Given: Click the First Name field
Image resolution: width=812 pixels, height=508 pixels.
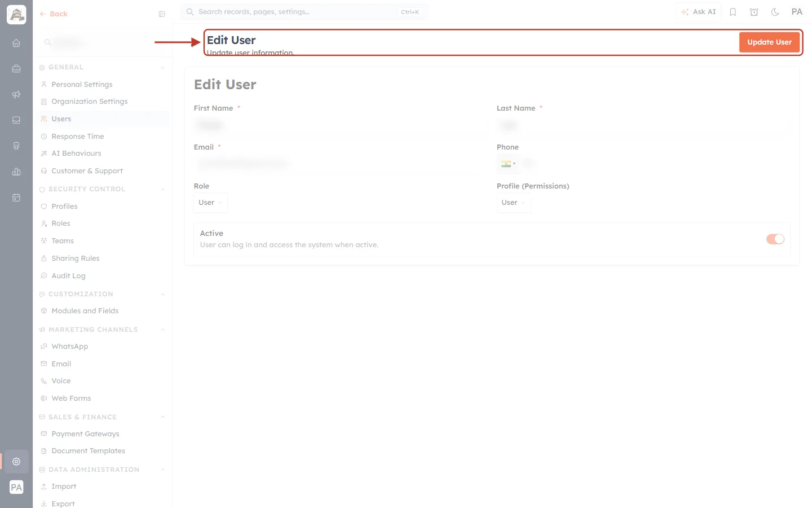Looking at the screenshot, I should tap(341, 125).
